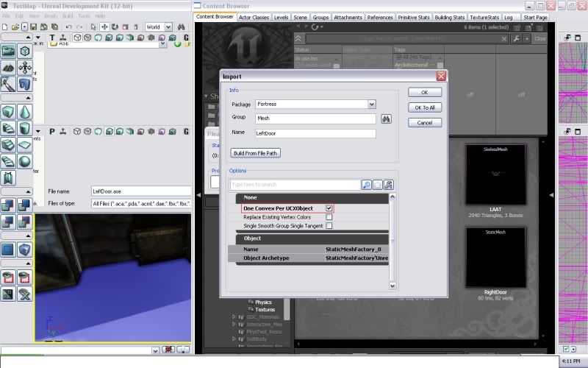This screenshot has width=588, height=368.
Task: Click the magnifier icon in Options search
Action: click(366, 185)
